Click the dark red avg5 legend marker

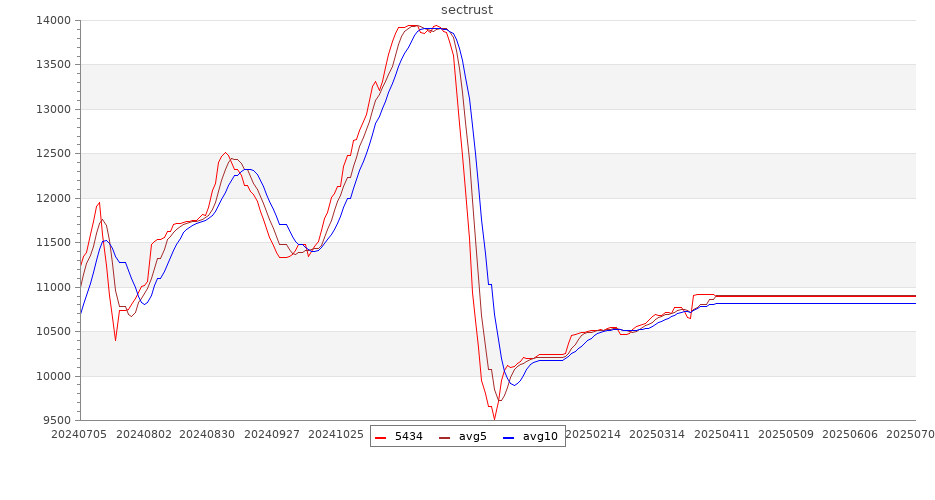click(x=446, y=437)
